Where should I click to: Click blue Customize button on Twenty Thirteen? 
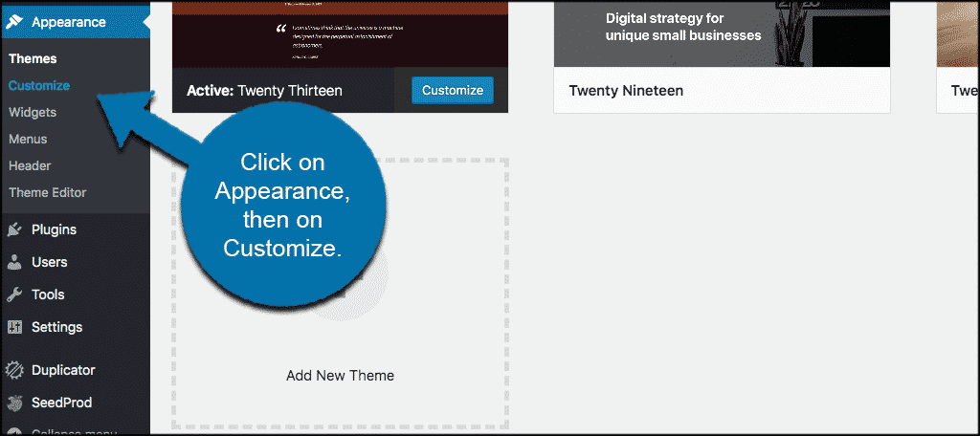click(453, 91)
